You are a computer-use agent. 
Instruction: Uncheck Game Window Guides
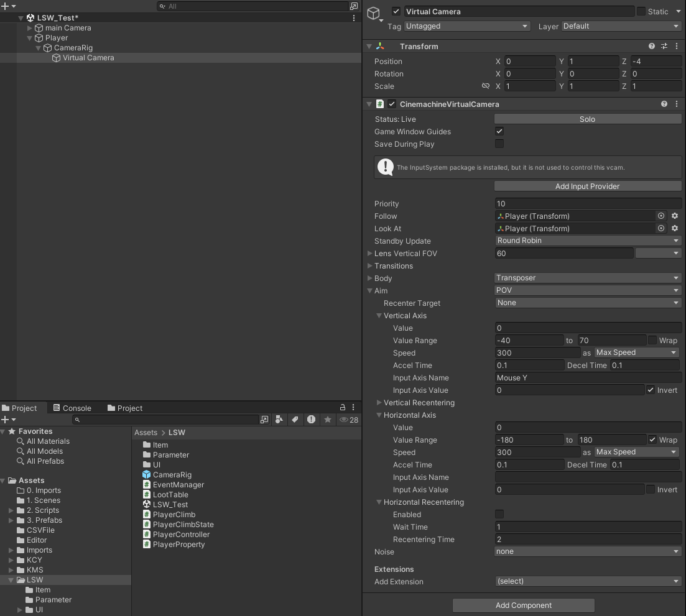coord(499,131)
